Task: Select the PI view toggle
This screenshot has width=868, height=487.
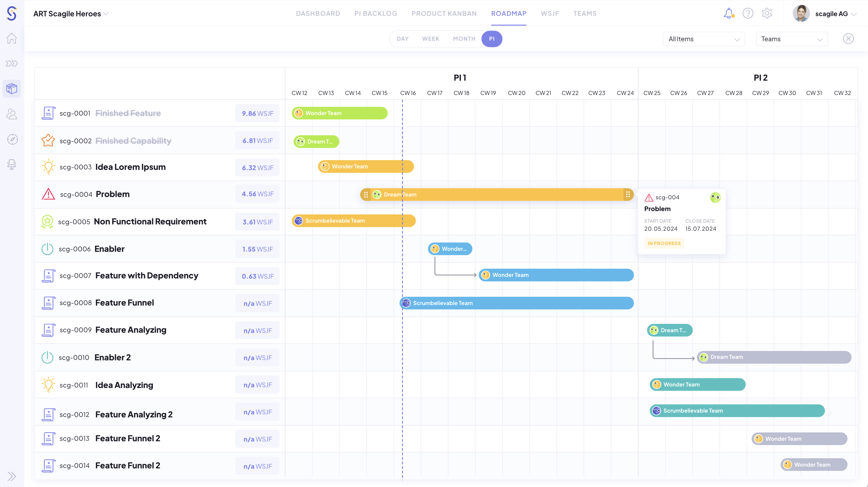Action: (x=492, y=39)
